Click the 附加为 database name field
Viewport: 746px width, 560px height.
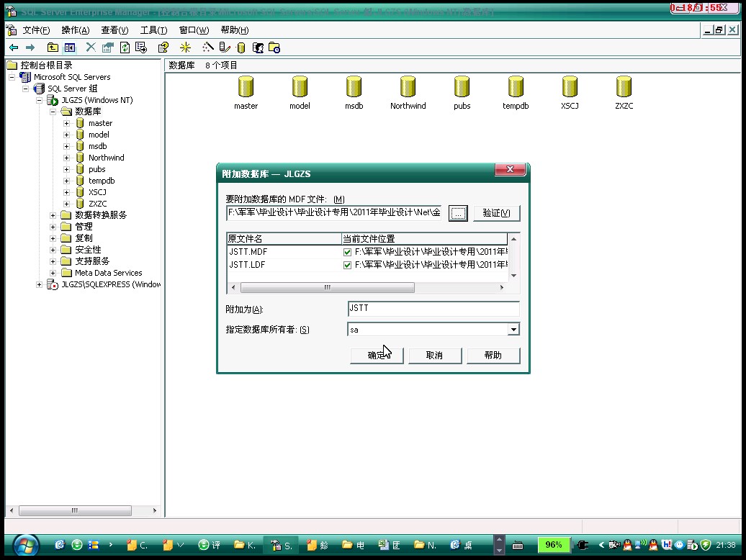tap(433, 308)
